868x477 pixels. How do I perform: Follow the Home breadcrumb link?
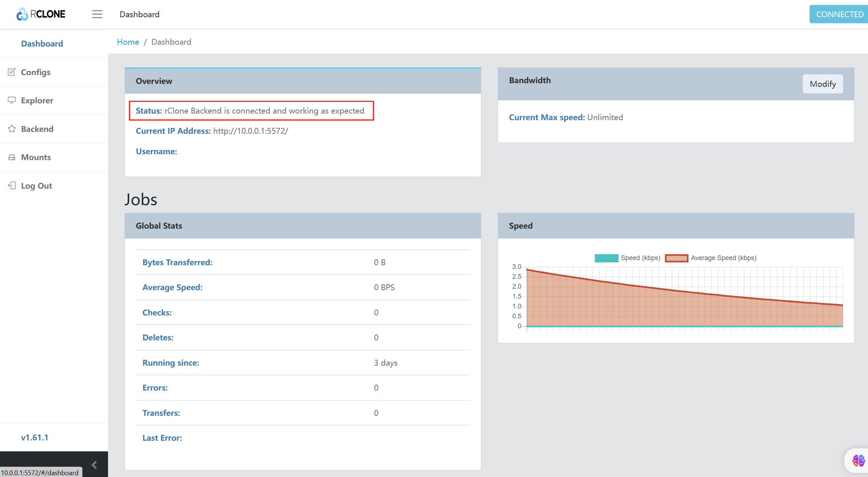pos(128,42)
